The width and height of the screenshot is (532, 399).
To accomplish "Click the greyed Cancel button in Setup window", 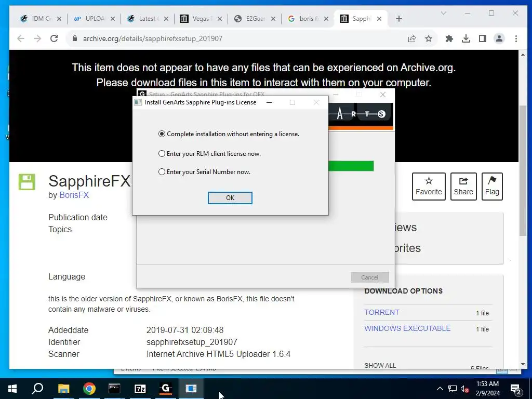I will pyautogui.click(x=370, y=277).
